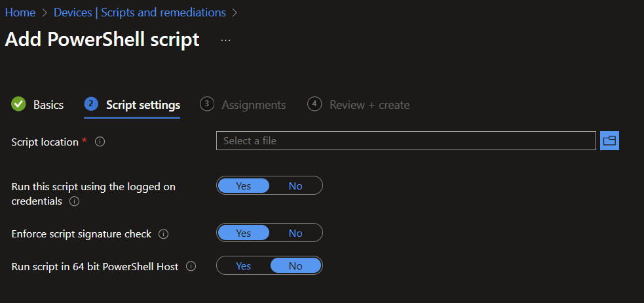644x303 pixels.
Task: Click info icon beside logged on credentials label
Action: [74, 201]
